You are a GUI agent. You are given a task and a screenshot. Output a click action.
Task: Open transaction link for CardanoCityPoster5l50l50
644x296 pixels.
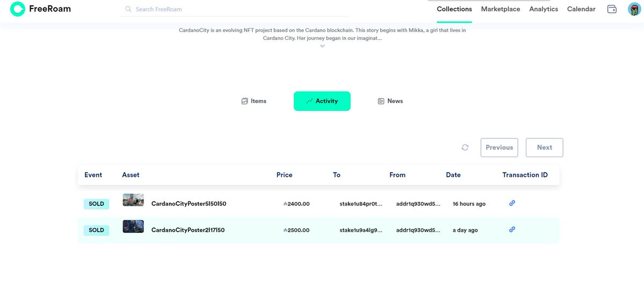[512, 203]
